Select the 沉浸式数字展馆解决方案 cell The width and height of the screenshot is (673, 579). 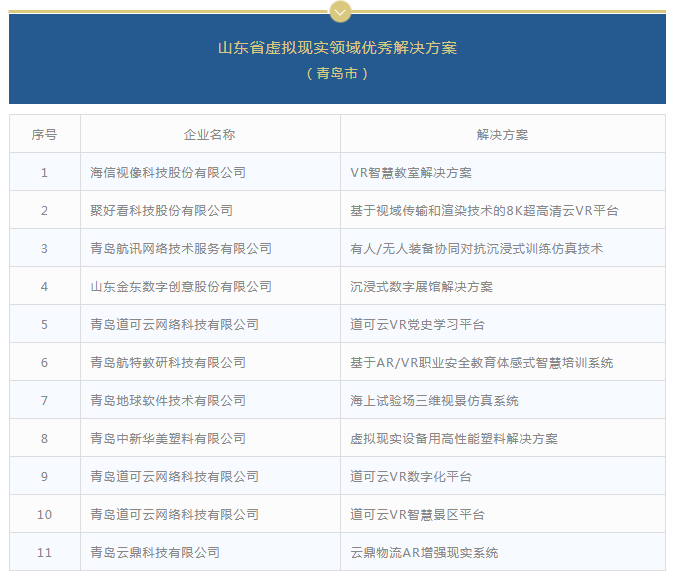421,286
